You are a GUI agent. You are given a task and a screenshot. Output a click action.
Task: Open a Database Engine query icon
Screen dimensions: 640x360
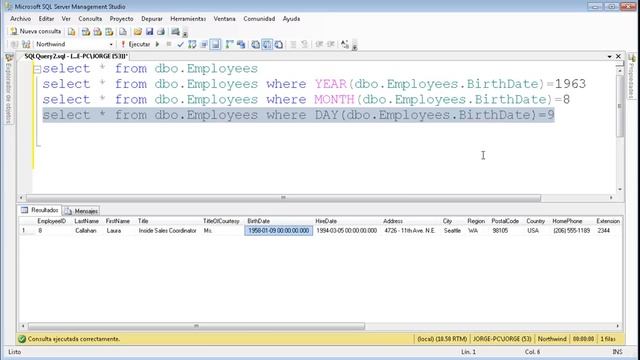click(71, 32)
